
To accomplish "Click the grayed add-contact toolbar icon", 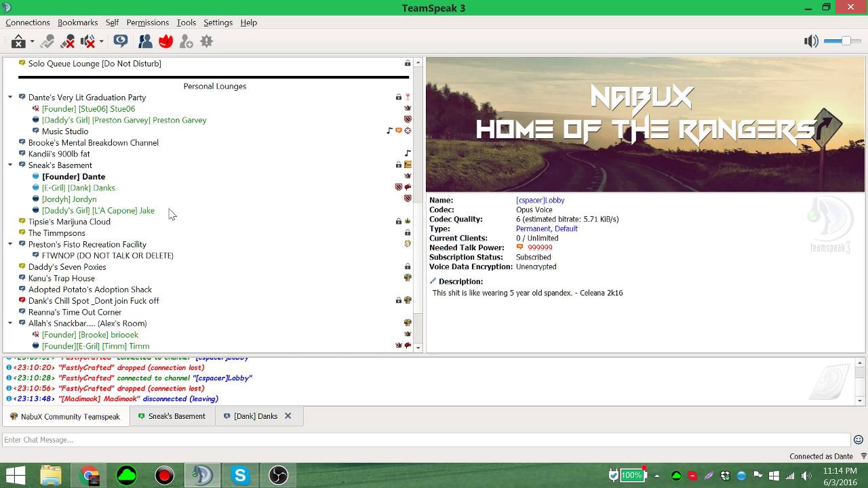I will click(186, 41).
